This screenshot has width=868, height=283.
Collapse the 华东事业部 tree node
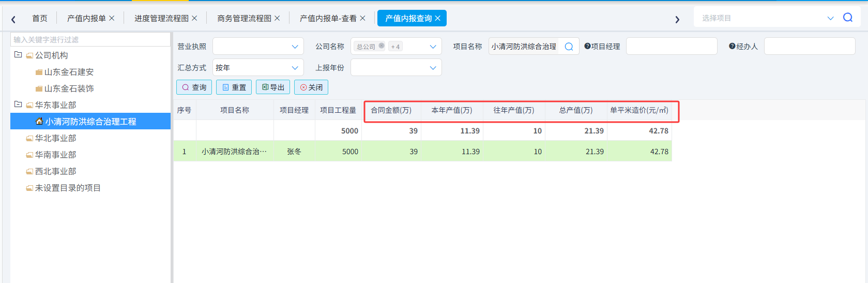coord(18,104)
